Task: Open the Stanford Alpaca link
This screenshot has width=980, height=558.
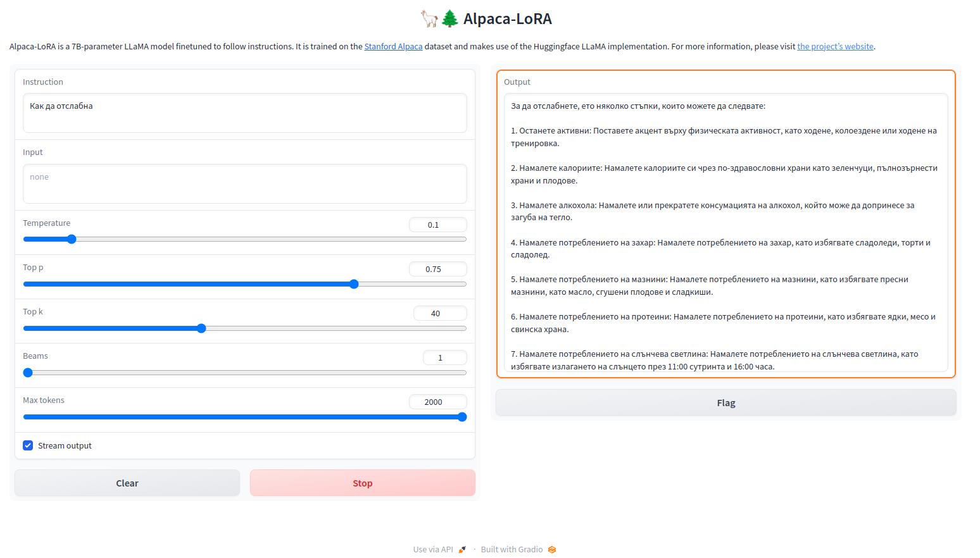Action: 393,46
